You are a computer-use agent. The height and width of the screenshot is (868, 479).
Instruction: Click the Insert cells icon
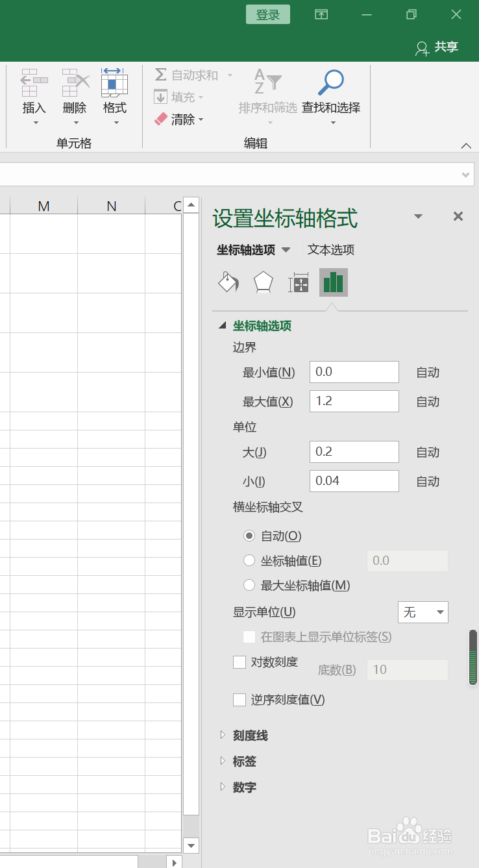pyautogui.click(x=34, y=82)
